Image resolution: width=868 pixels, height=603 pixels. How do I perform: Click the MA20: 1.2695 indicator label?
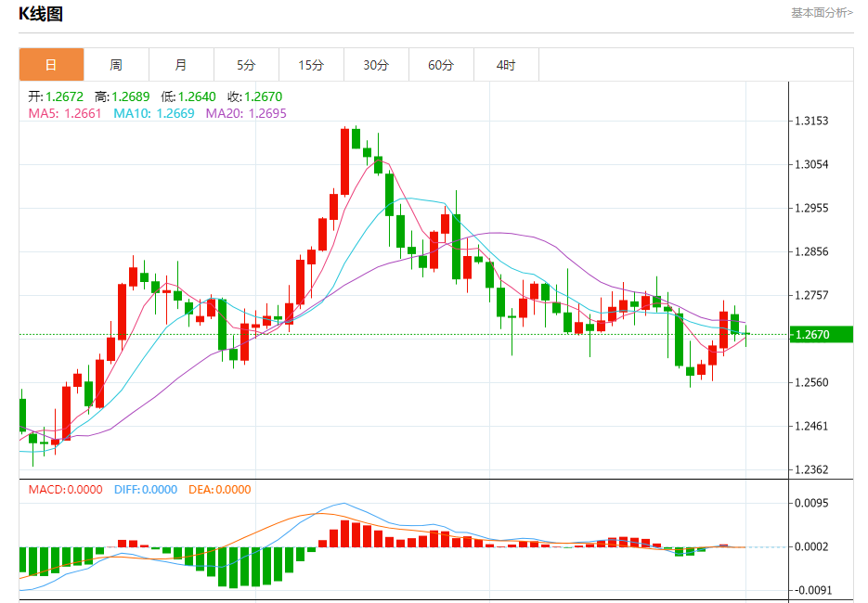(246, 113)
